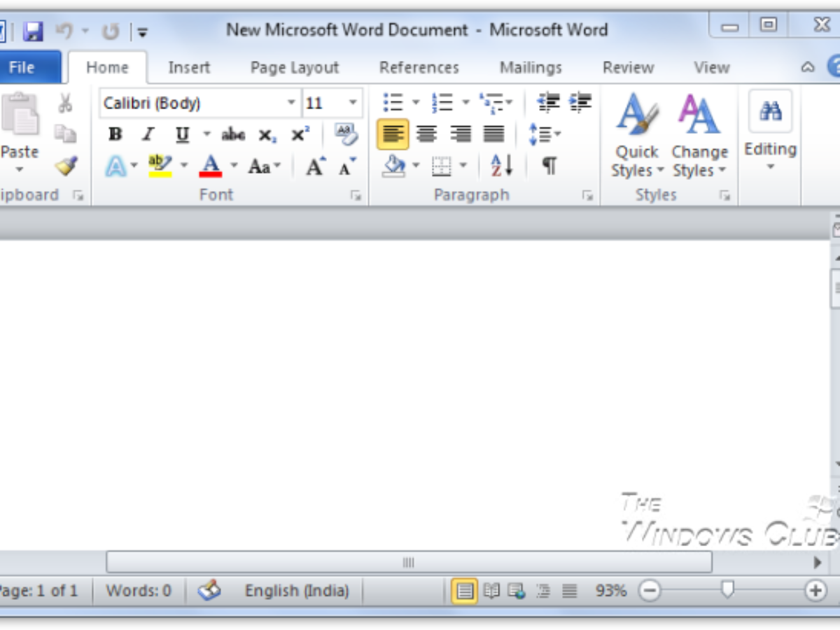Click the Sort A-Z icon
840x630 pixels.
[502, 167]
